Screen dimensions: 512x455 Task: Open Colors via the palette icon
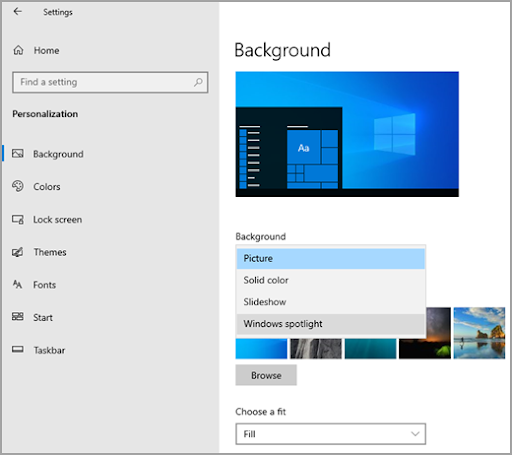(x=18, y=186)
